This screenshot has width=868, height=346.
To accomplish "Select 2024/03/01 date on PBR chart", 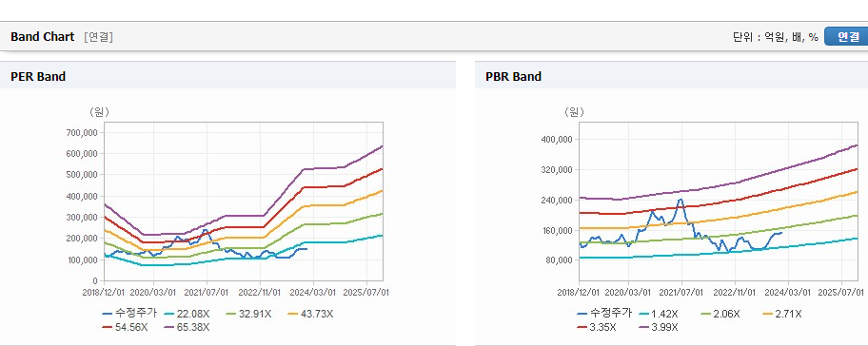I will (x=789, y=292).
